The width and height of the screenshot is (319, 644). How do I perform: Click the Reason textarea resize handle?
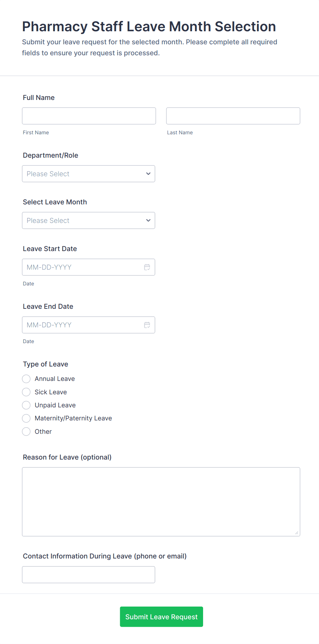[297, 533]
